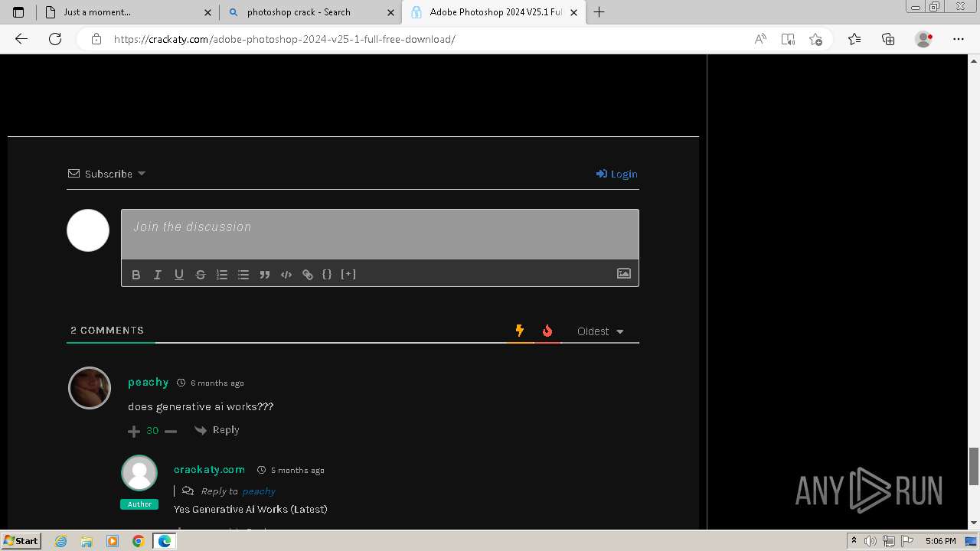Screen dimensions: 980x551
Task: Refresh the current page
Action: pyautogui.click(x=55, y=39)
